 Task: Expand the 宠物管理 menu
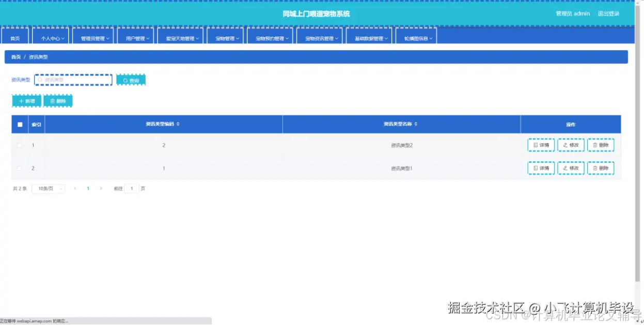pyautogui.click(x=225, y=36)
